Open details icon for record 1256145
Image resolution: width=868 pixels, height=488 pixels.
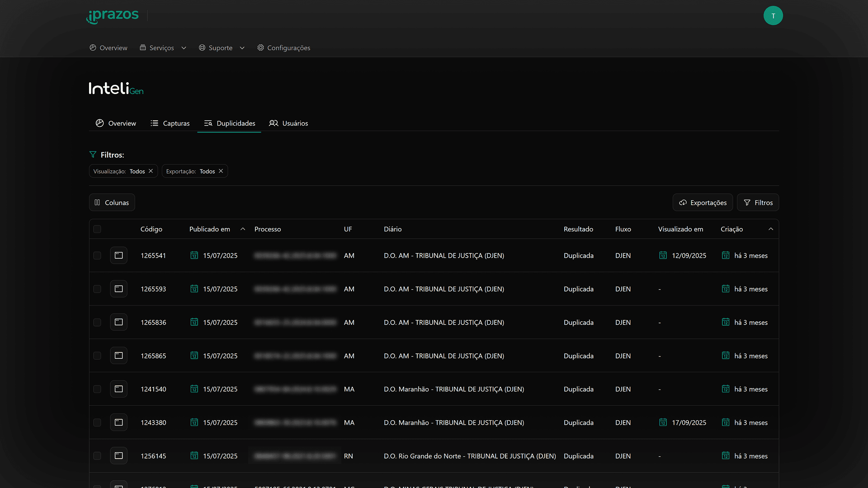[x=118, y=456]
